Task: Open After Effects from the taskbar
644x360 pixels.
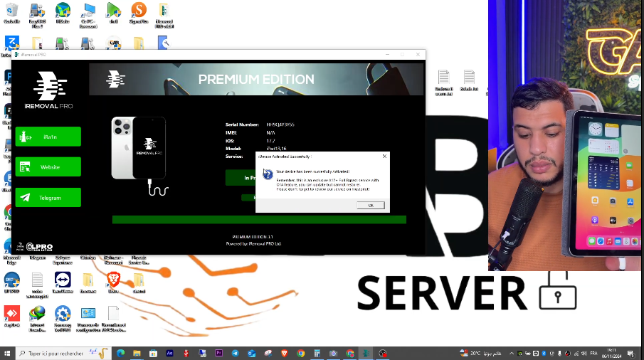Action: click(169, 353)
